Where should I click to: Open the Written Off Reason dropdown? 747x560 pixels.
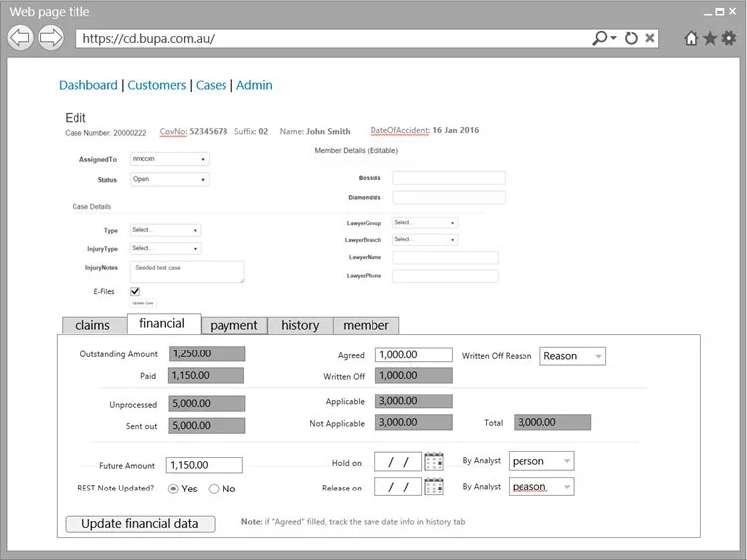pyautogui.click(x=572, y=356)
